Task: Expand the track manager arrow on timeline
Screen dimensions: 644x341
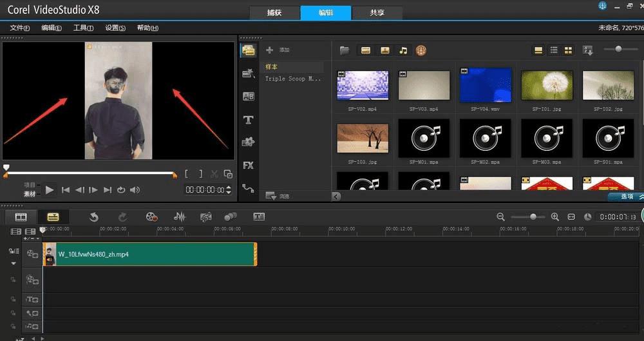Action: [x=13, y=263]
